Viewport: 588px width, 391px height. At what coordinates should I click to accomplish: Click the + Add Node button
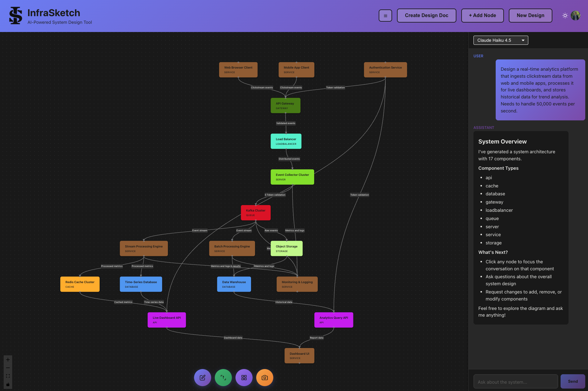coord(482,15)
